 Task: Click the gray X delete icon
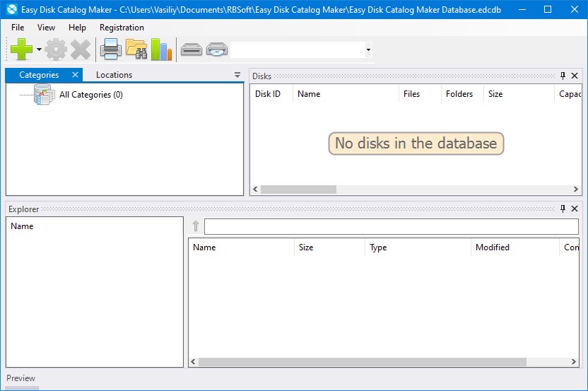point(81,49)
